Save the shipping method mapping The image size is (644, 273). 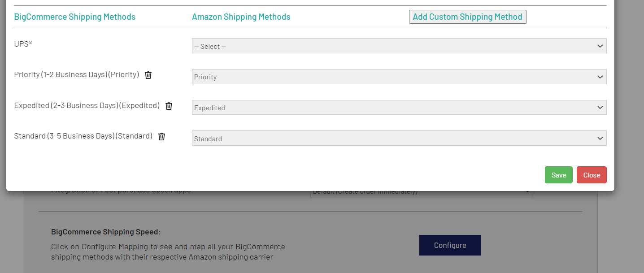pyautogui.click(x=558, y=175)
